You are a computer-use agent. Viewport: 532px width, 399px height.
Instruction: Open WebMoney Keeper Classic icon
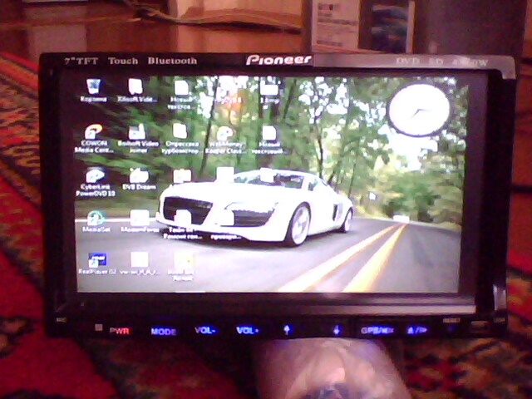[224, 135]
